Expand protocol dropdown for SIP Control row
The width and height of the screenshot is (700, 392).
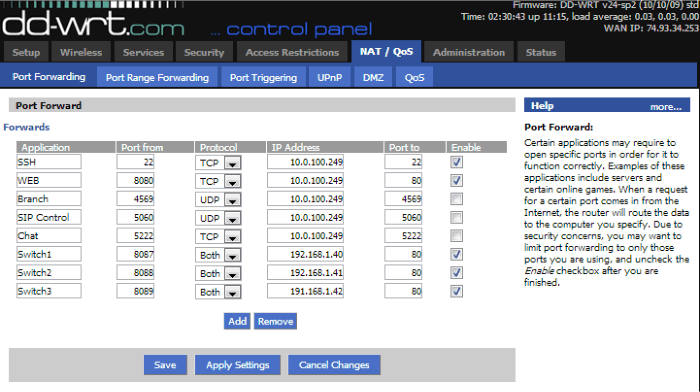click(218, 218)
